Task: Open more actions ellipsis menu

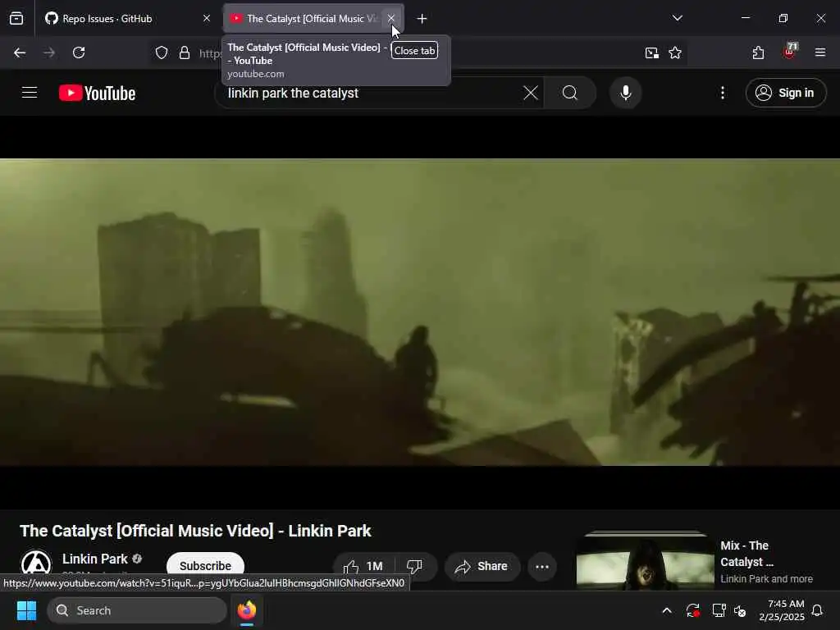Action: coord(542,566)
